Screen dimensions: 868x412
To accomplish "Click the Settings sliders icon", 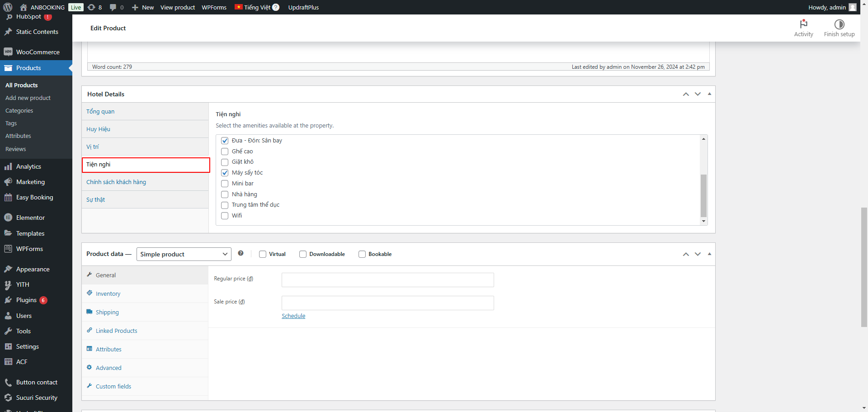I will [x=8, y=346].
